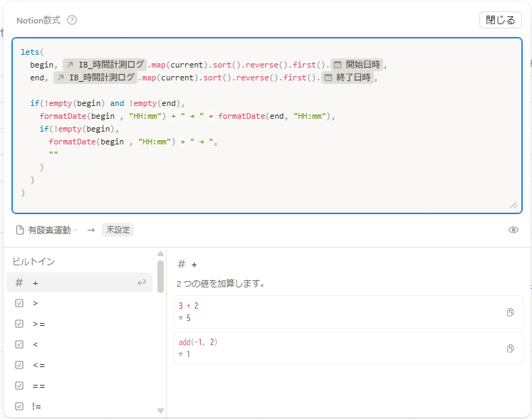The height and width of the screenshot is (419, 532).
Task: Select the < operator in built-in list
Action: pos(79,344)
